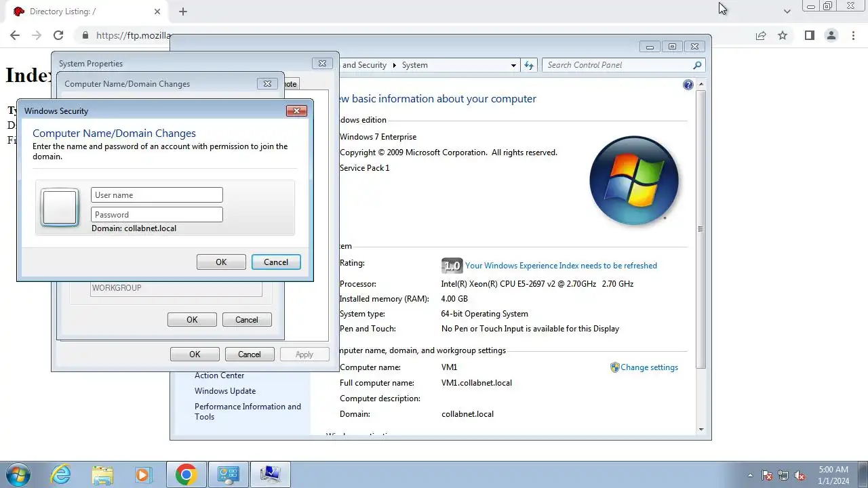Click the lock icon in Chrome address bar
The height and width of the screenshot is (488, 868).
pos(85,35)
